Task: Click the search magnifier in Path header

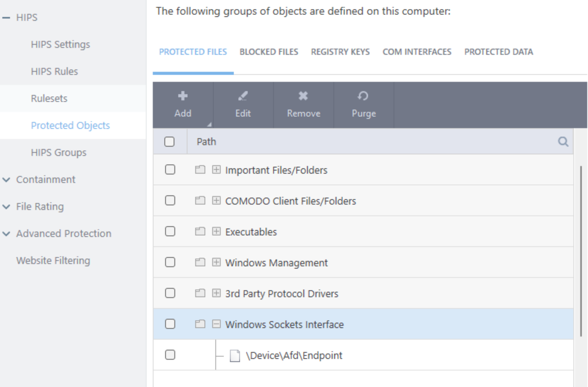Action: pos(563,142)
